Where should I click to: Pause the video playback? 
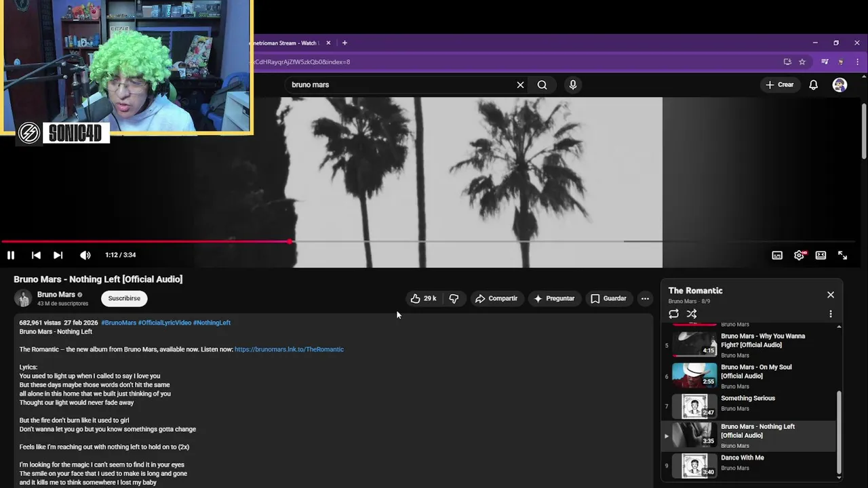click(11, 255)
